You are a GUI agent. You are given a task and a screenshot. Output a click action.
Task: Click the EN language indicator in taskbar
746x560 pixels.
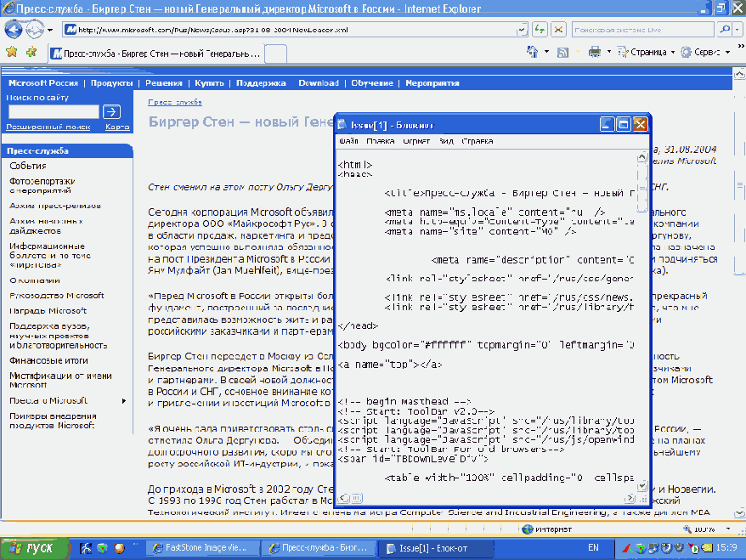coord(593,547)
